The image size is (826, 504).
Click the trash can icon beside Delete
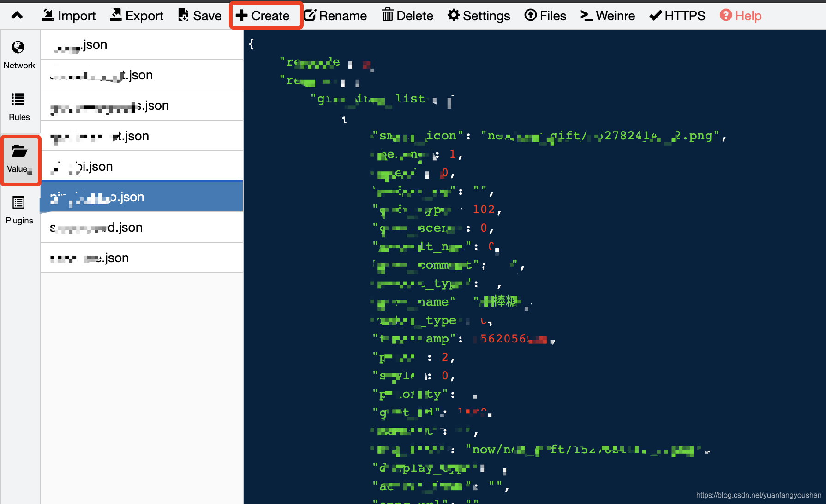(x=388, y=15)
